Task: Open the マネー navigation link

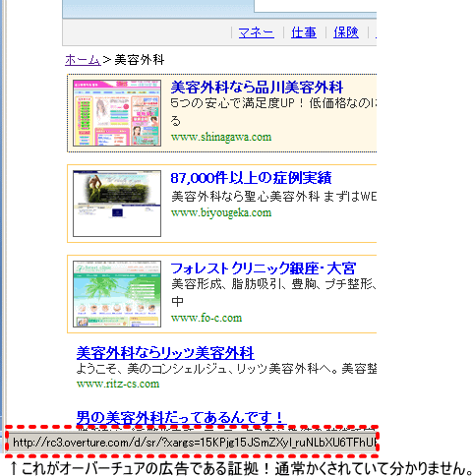Action: [256, 32]
